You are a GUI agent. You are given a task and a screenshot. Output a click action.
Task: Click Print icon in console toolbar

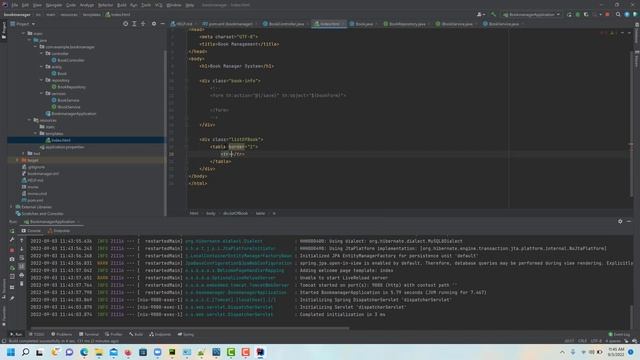point(22,276)
